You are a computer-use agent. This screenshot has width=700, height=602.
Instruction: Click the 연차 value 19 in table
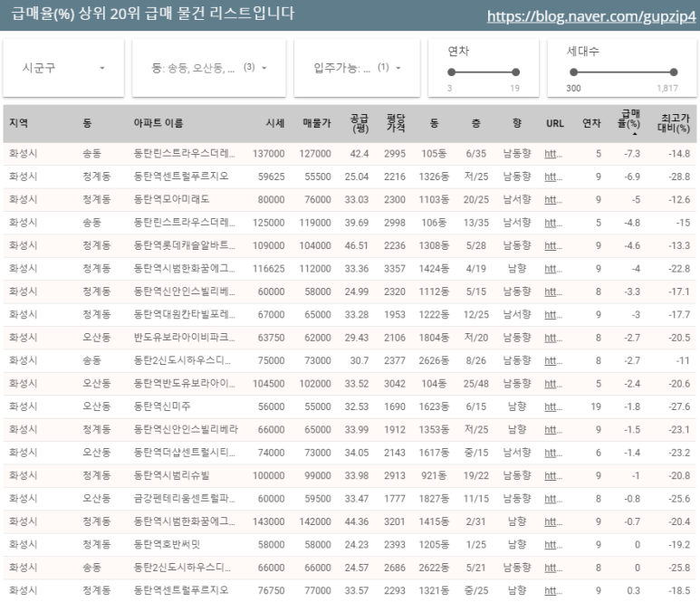pos(596,407)
